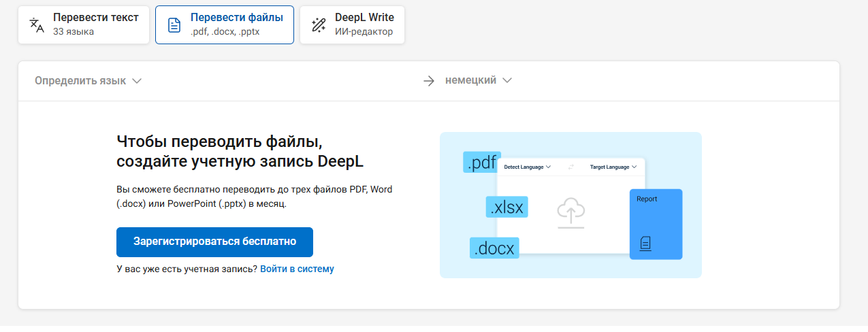Click the Detect Language label in the illustration
868x332 pixels.
527,167
